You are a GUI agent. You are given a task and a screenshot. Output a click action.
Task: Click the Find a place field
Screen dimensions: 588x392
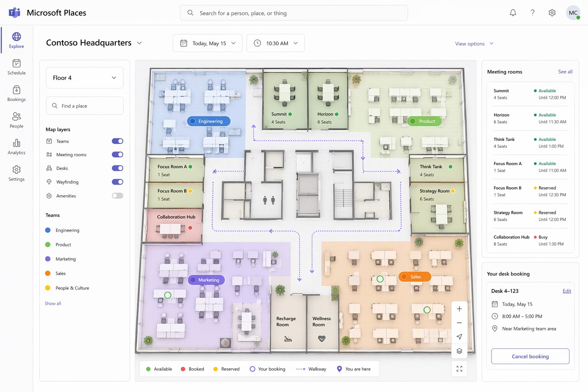(85, 106)
